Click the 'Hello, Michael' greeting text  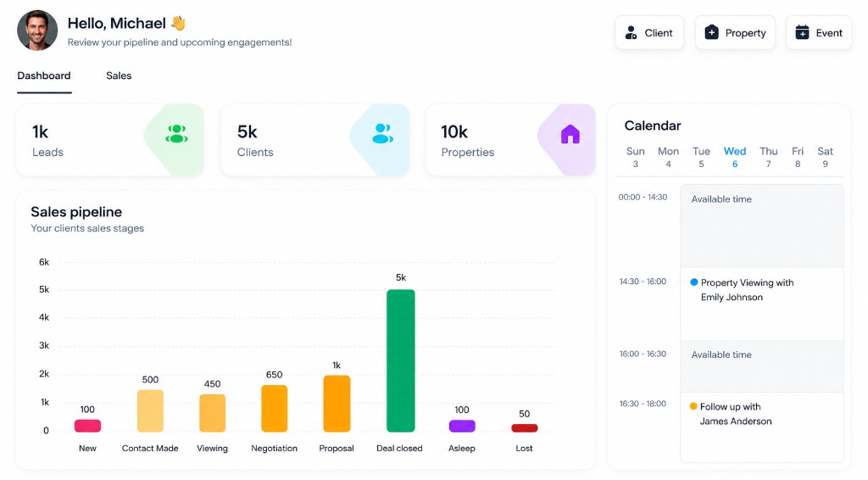click(117, 23)
